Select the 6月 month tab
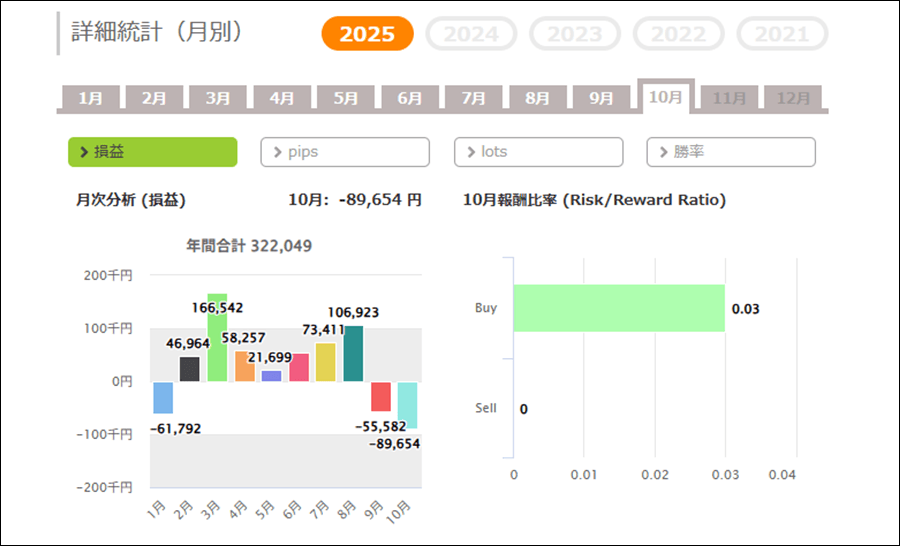Screen dimensions: 900x546 click(410, 98)
